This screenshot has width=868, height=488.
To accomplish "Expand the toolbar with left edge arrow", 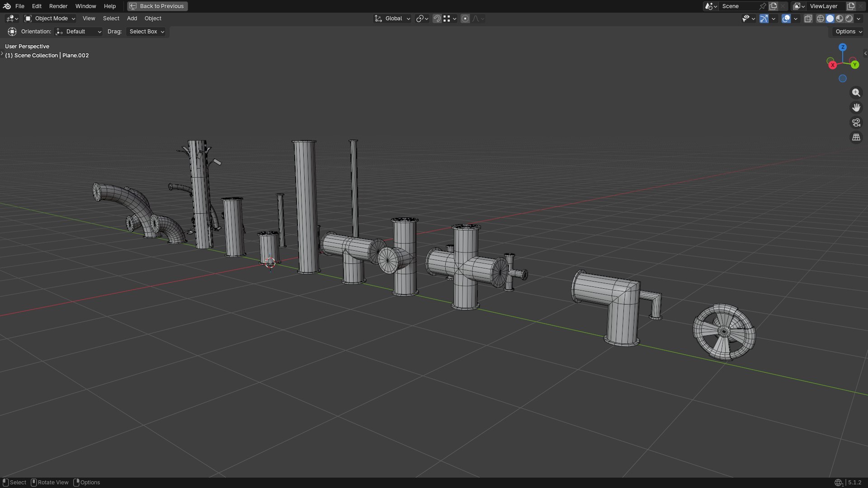I will point(2,53).
